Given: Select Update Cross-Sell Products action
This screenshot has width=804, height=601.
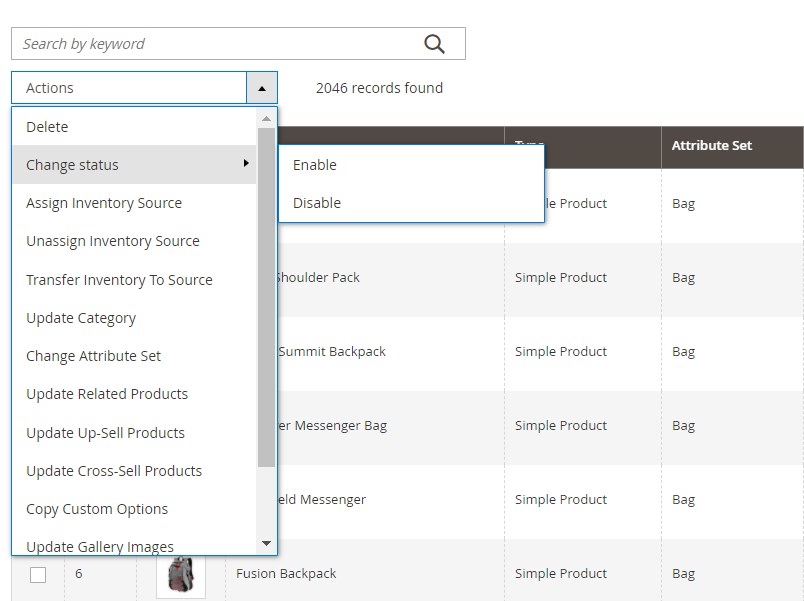Looking at the screenshot, I should (114, 471).
